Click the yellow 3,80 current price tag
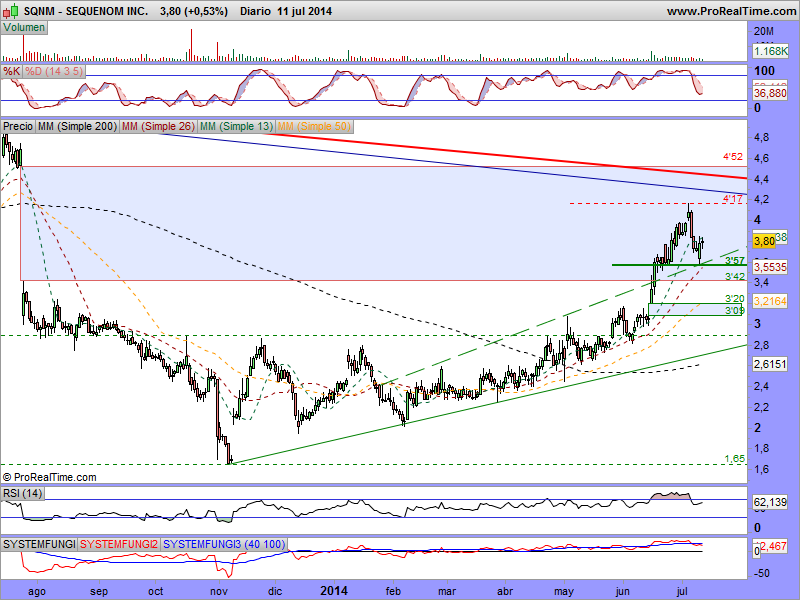Image resolution: width=800 pixels, height=600 pixels. [x=764, y=241]
